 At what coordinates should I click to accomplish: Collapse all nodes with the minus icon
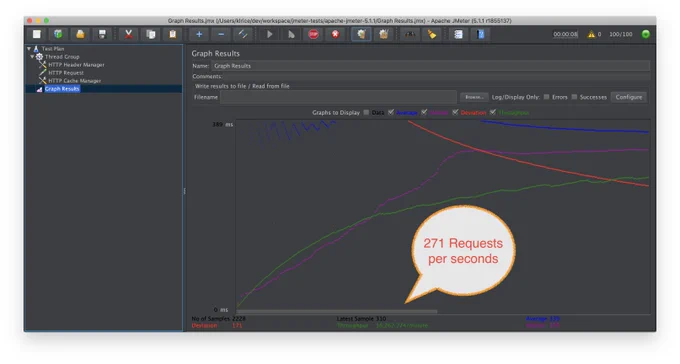coord(221,34)
